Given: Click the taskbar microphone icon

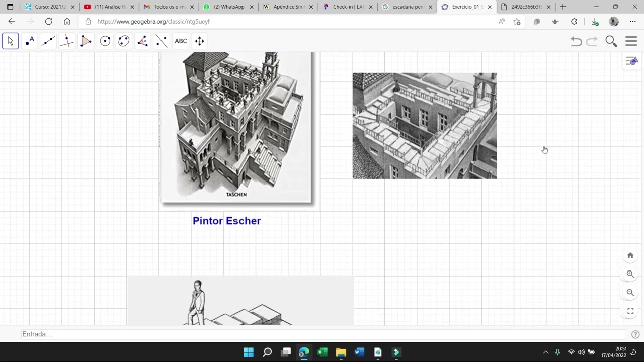Looking at the screenshot, I should pyautogui.click(x=557, y=352).
